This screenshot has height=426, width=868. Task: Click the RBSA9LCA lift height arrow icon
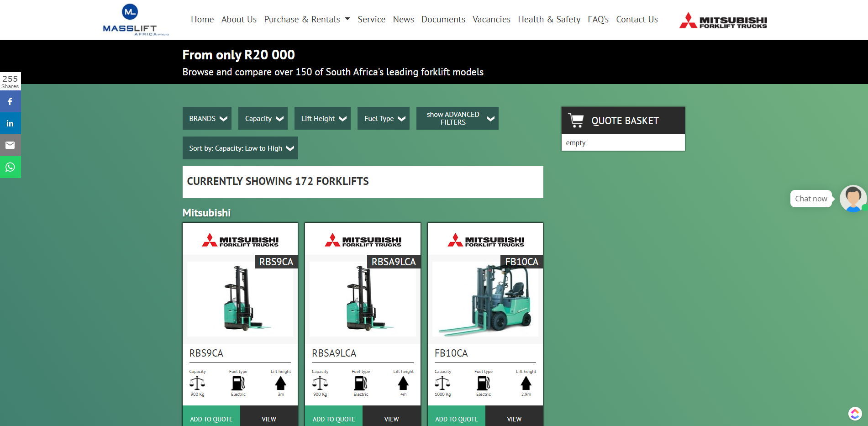click(x=403, y=383)
